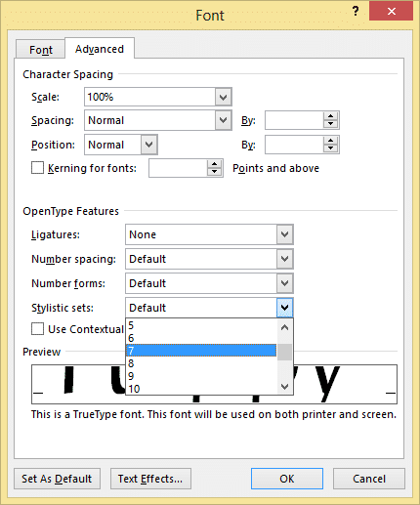Click the list scrollbar down arrow

[285, 387]
